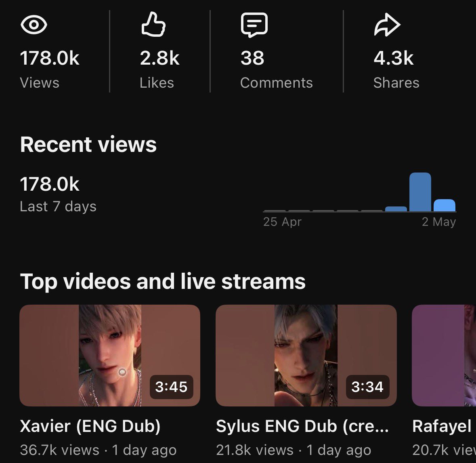
Task: Select the light blue last bar in chart
Action: point(445,205)
